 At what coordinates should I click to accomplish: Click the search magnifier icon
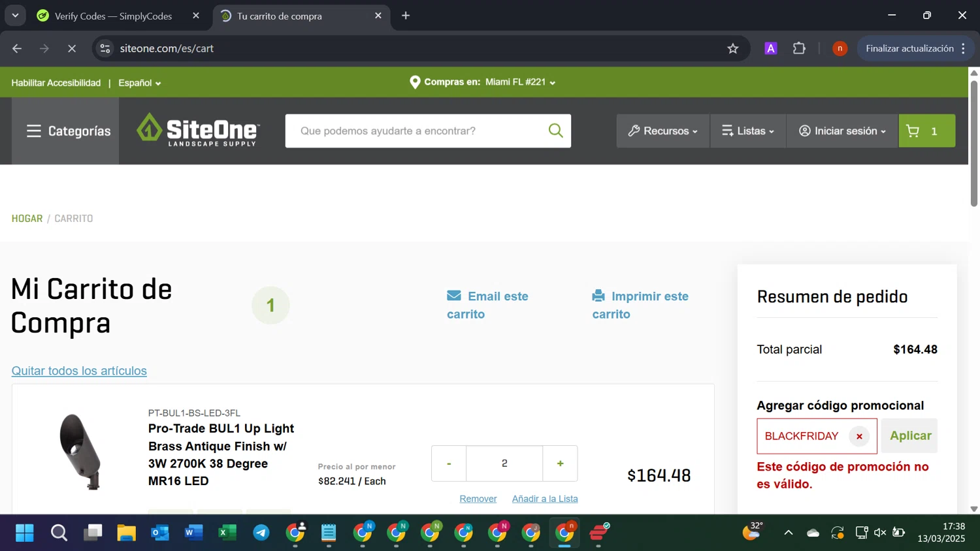[x=555, y=131]
